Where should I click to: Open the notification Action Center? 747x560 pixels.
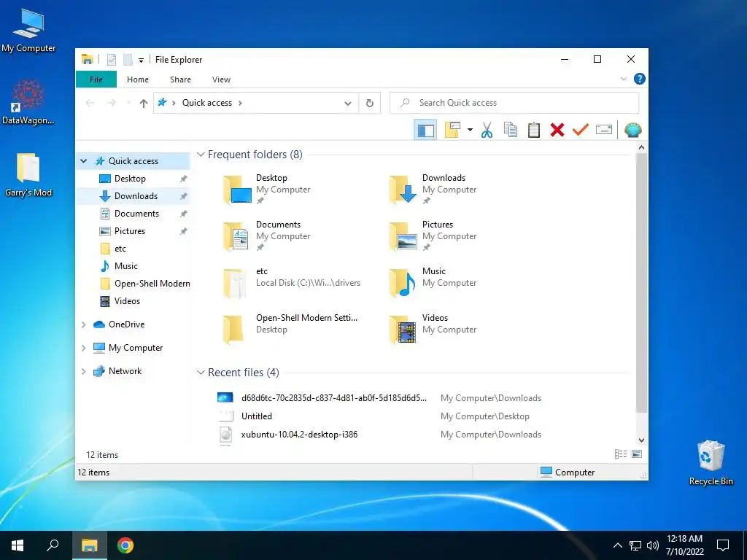pyautogui.click(x=723, y=545)
